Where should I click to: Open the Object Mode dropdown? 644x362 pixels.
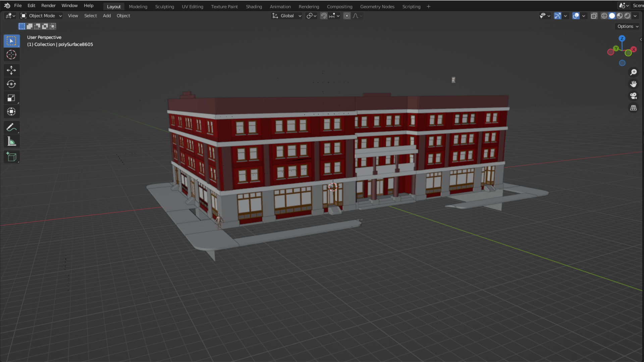42,16
